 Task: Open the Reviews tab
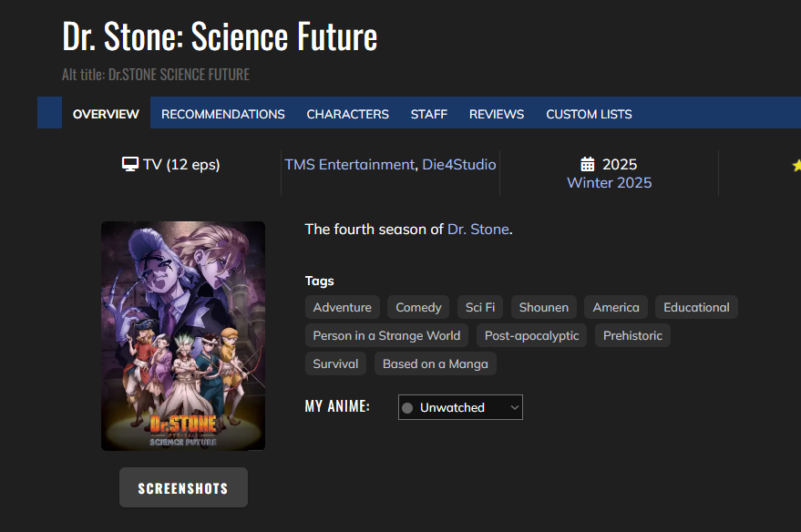pyautogui.click(x=497, y=114)
